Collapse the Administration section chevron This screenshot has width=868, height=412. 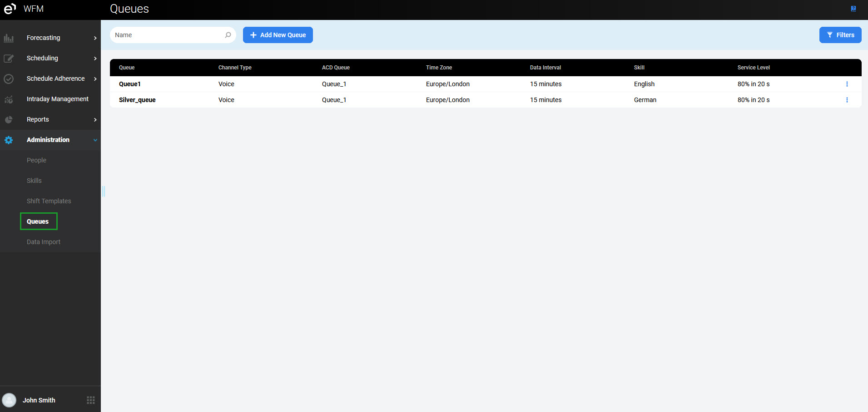tap(95, 140)
